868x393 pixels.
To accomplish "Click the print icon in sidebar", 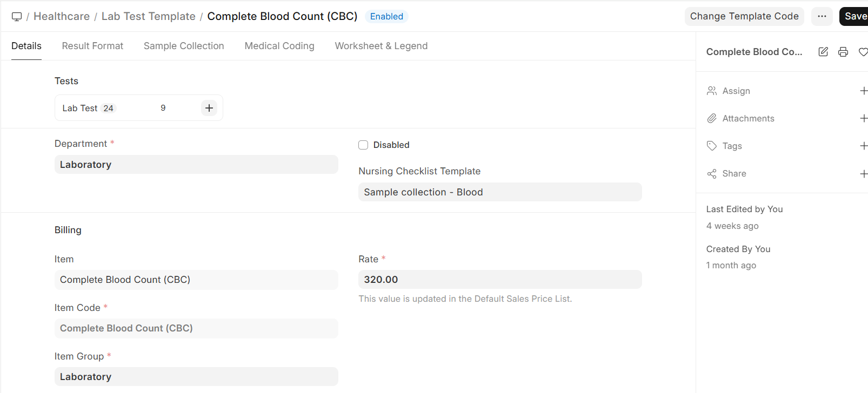I will pyautogui.click(x=843, y=52).
